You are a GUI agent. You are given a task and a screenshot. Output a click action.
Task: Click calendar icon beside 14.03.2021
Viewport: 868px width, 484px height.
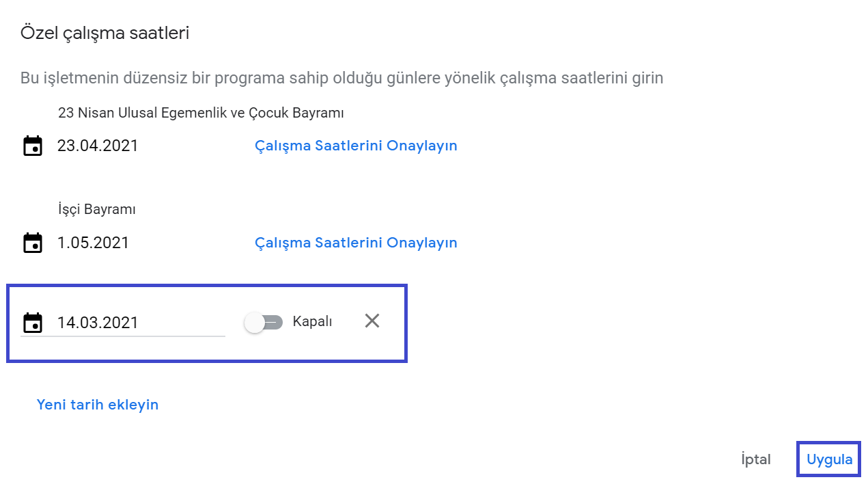(33, 323)
